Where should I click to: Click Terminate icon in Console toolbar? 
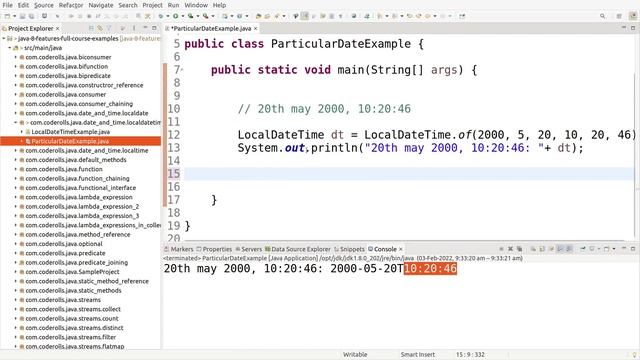tap(501, 249)
